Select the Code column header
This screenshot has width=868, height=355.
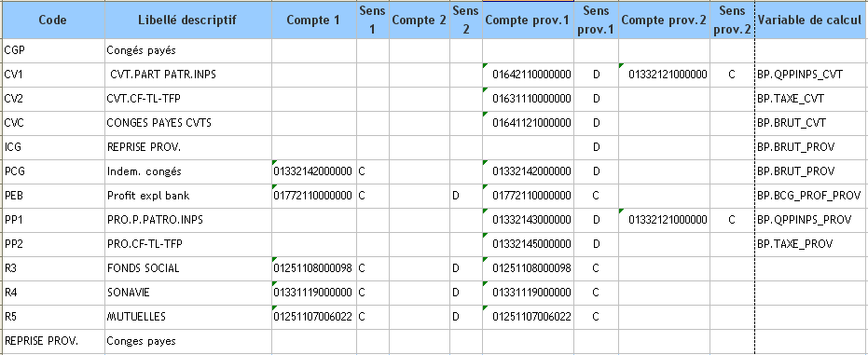(x=52, y=20)
